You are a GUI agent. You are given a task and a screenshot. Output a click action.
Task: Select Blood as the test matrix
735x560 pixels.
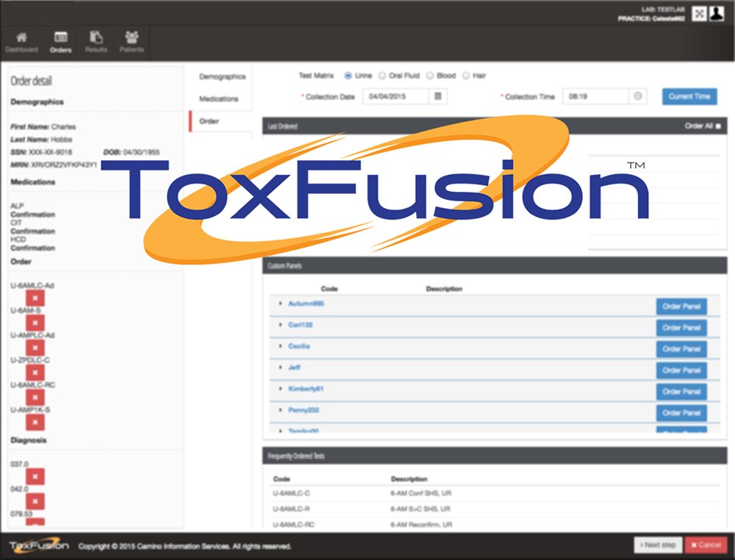[x=430, y=76]
